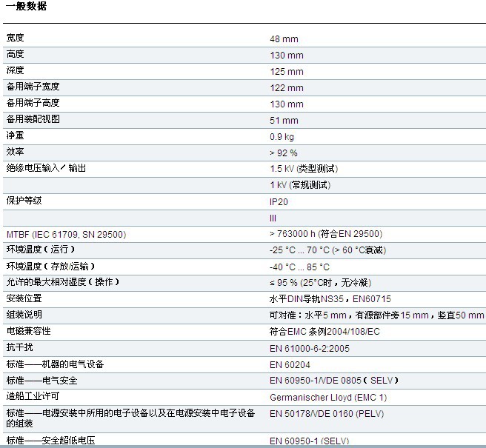Select the 1 kV (常规测试) value
The image size is (486, 448).
(299, 185)
